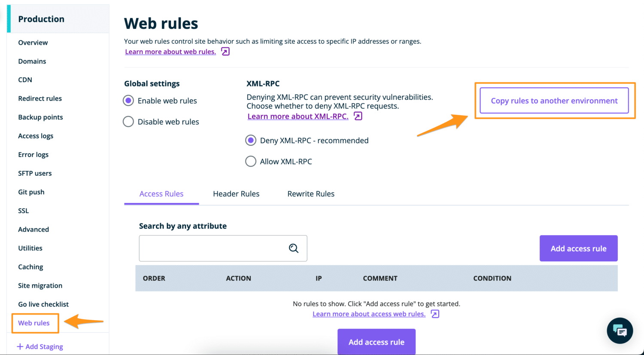Select the Access Rules tab
644x355 pixels.
[161, 193]
